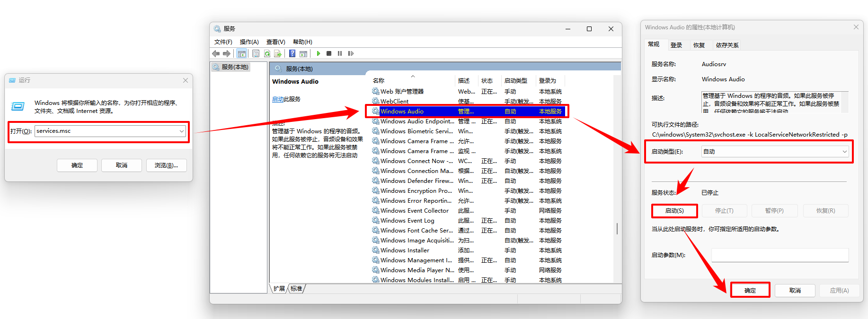Image resolution: width=868 pixels, height=319 pixels.
Task: Click the 启动参数(M) input field
Action: coord(780,255)
